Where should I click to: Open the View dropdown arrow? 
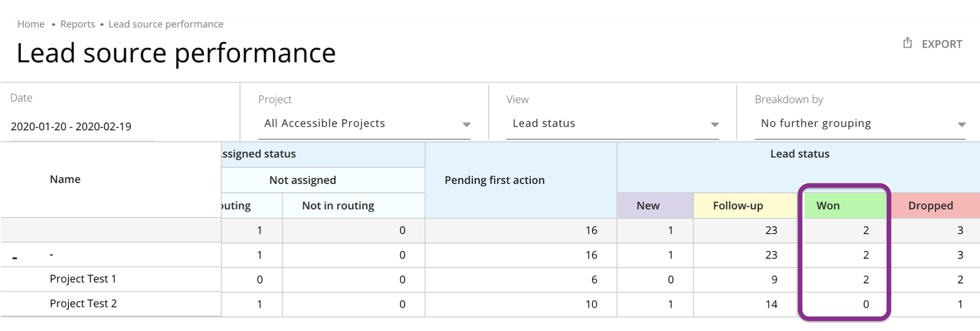click(714, 124)
